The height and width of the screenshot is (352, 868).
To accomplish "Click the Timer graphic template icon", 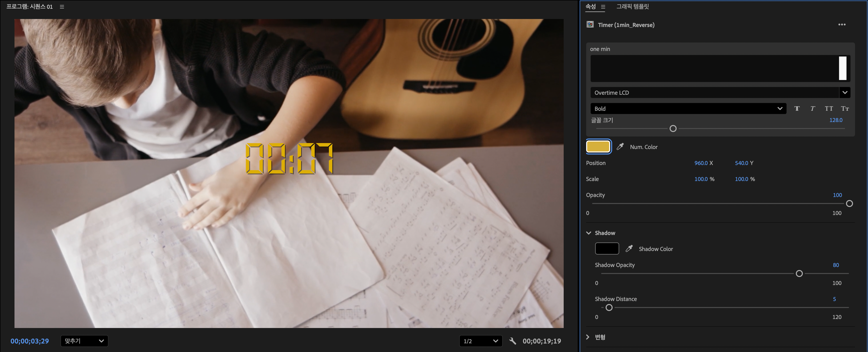I will coord(590,24).
